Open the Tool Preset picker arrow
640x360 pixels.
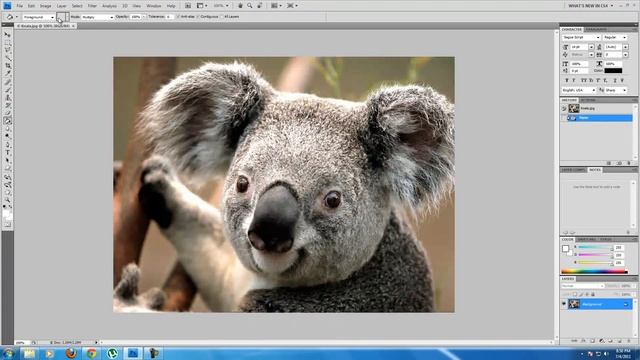point(17,17)
